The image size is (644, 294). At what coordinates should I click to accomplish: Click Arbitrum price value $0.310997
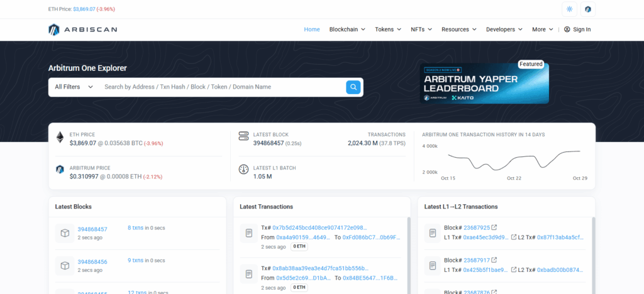[83, 177]
